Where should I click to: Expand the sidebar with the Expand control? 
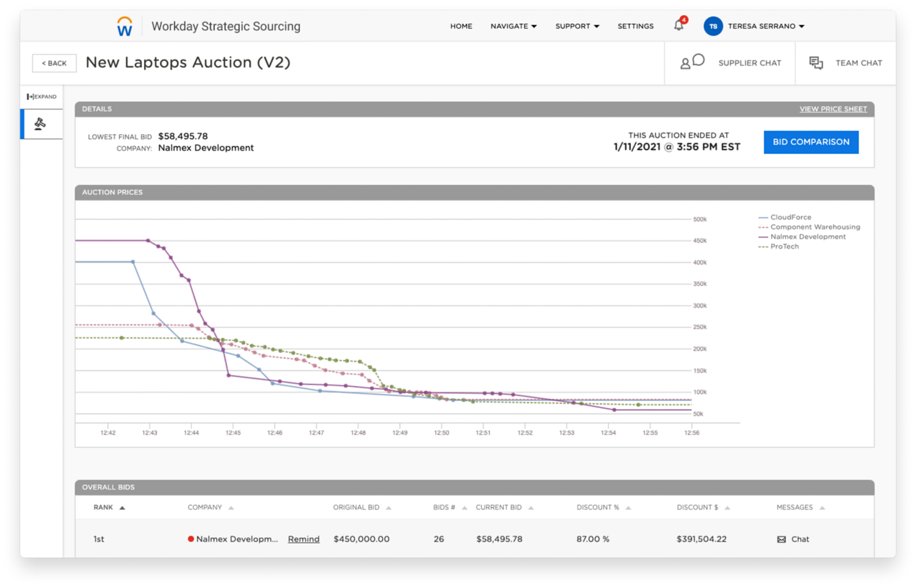pyautogui.click(x=42, y=96)
